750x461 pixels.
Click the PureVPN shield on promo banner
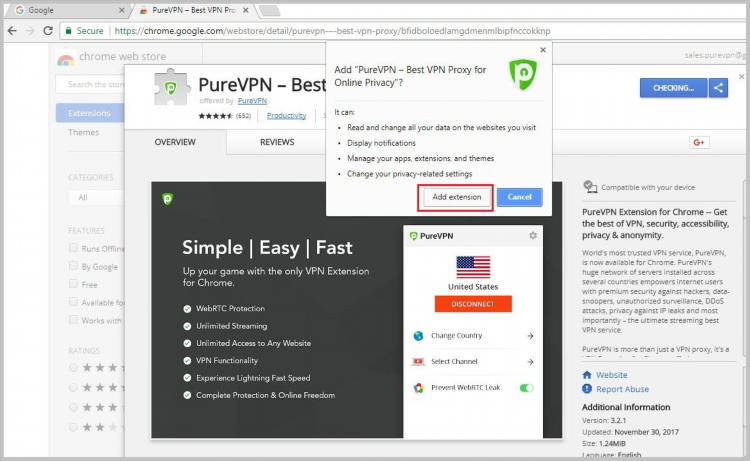167,198
